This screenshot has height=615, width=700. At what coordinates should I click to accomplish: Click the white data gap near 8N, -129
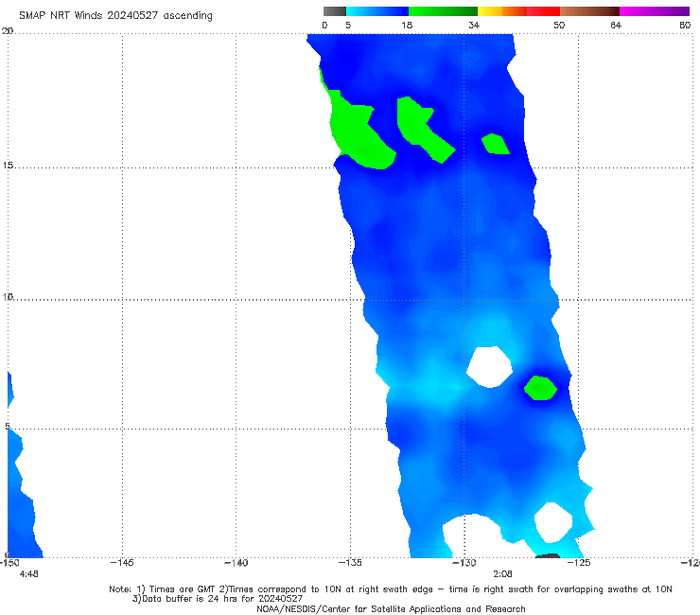point(490,367)
